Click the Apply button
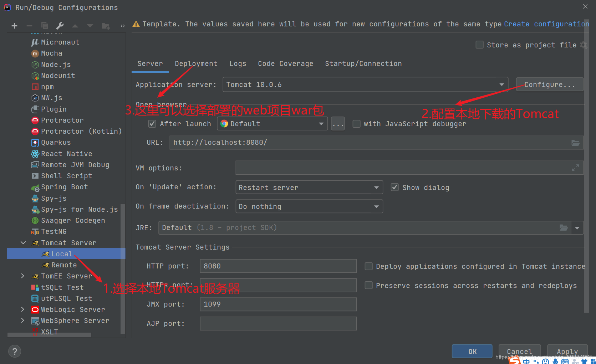Image resolution: width=596 pixels, height=364 pixels. pos(567,352)
